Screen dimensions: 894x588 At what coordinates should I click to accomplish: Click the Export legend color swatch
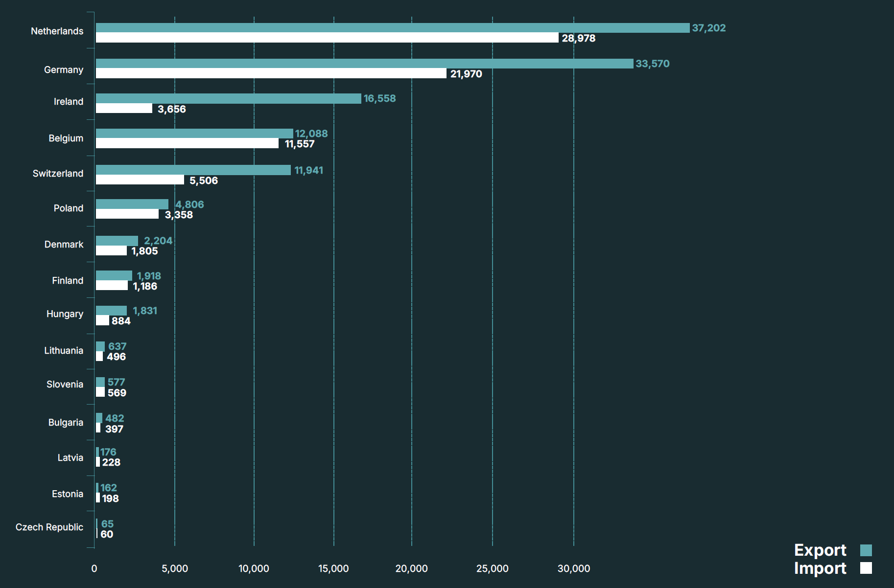866,550
